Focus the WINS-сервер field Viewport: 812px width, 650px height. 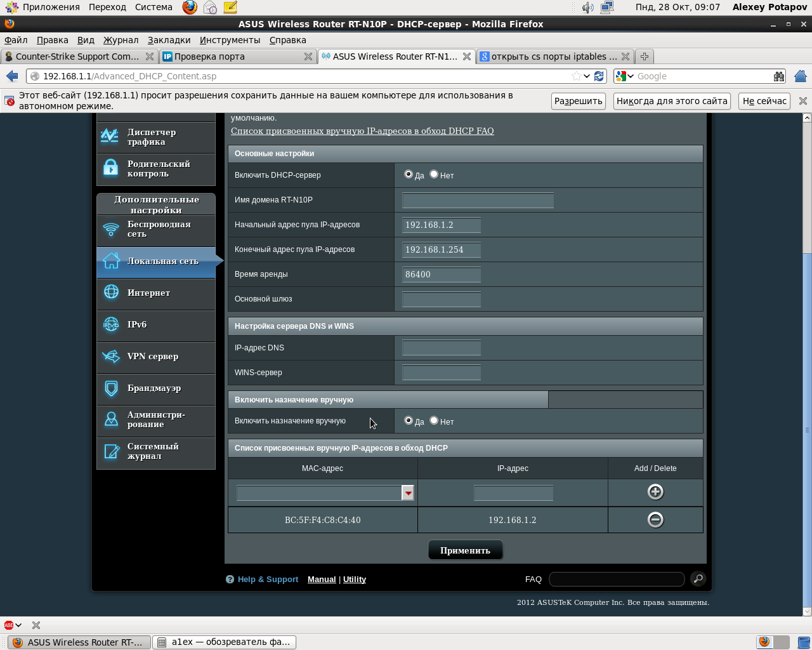[x=442, y=373]
